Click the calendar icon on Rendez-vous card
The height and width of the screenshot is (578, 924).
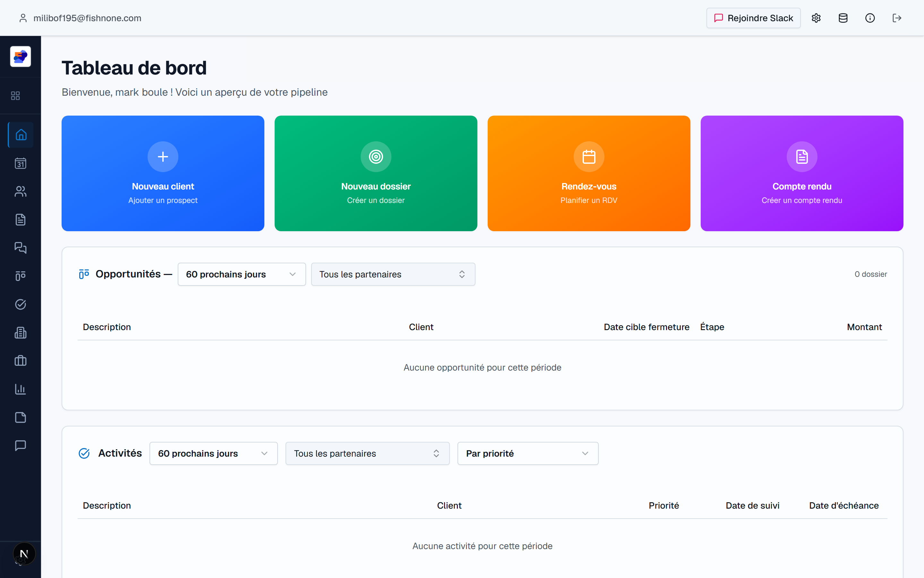[589, 157]
